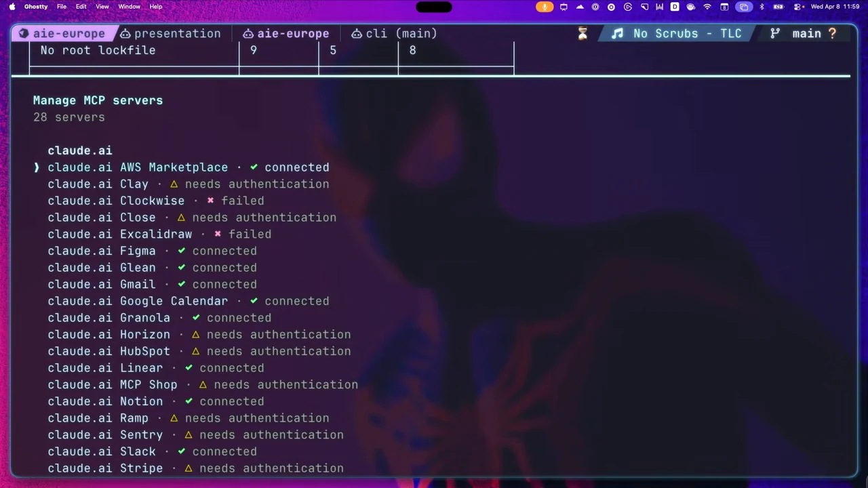Click the white D square menu bar icon
This screenshot has height=488, width=868.
point(675,7)
